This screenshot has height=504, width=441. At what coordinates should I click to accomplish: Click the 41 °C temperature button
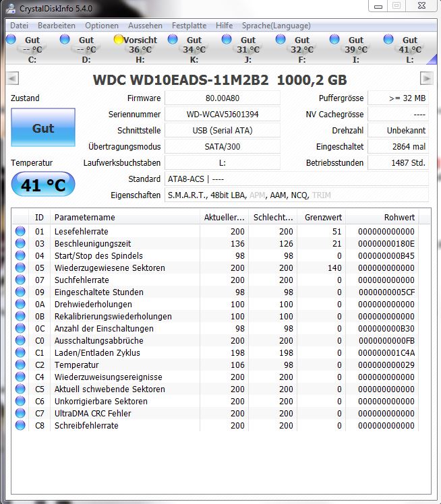pos(43,184)
